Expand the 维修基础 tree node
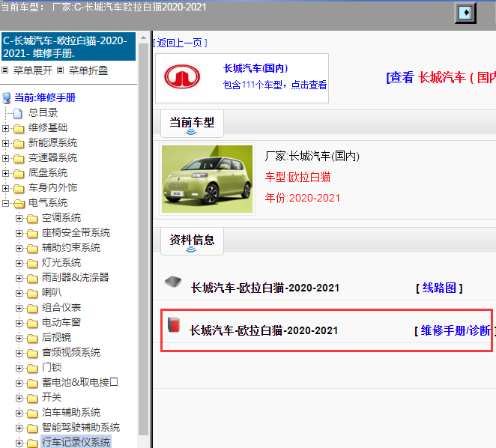Image resolution: width=496 pixels, height=448 pixels. [5, 128]
